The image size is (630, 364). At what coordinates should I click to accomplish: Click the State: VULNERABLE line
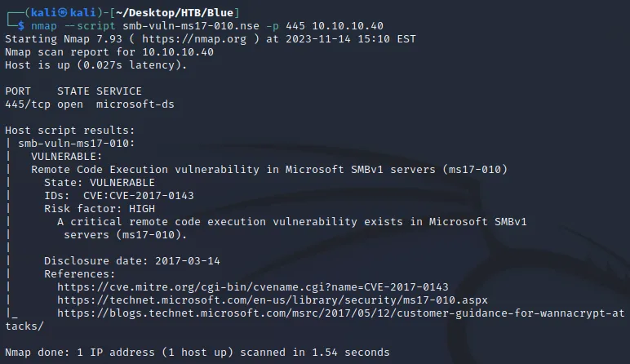pyautogui.click(x=100, y=183)
